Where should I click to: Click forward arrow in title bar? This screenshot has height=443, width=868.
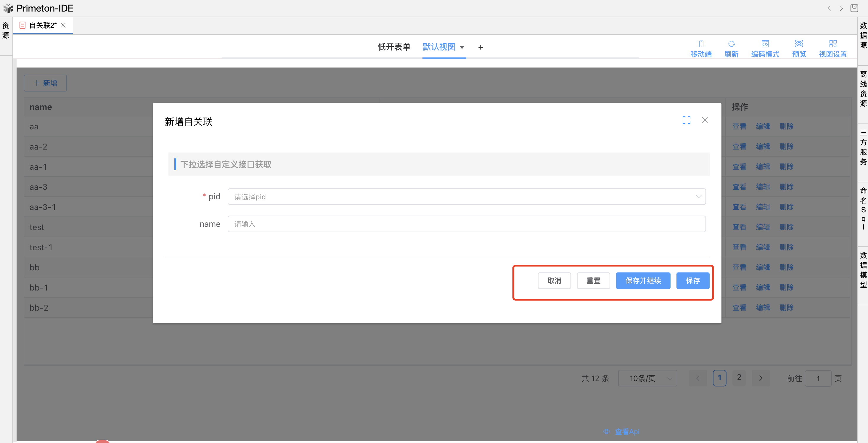tap(841, 8)
